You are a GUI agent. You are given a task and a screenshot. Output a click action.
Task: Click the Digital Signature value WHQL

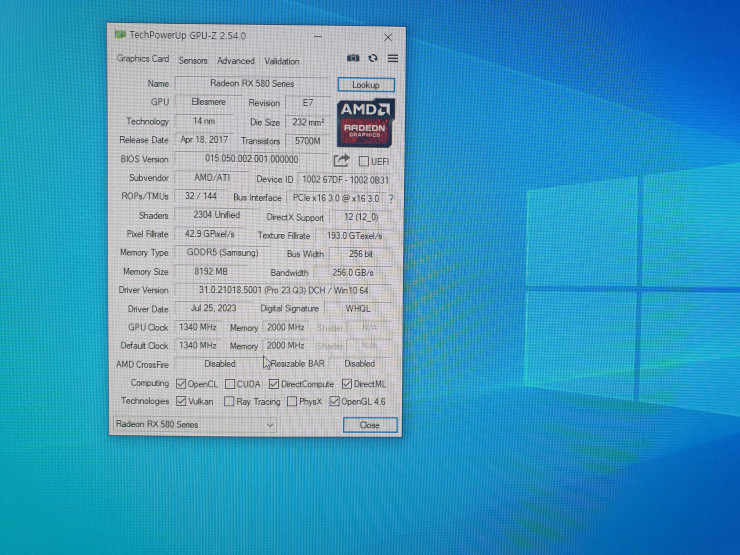[358, 309]
